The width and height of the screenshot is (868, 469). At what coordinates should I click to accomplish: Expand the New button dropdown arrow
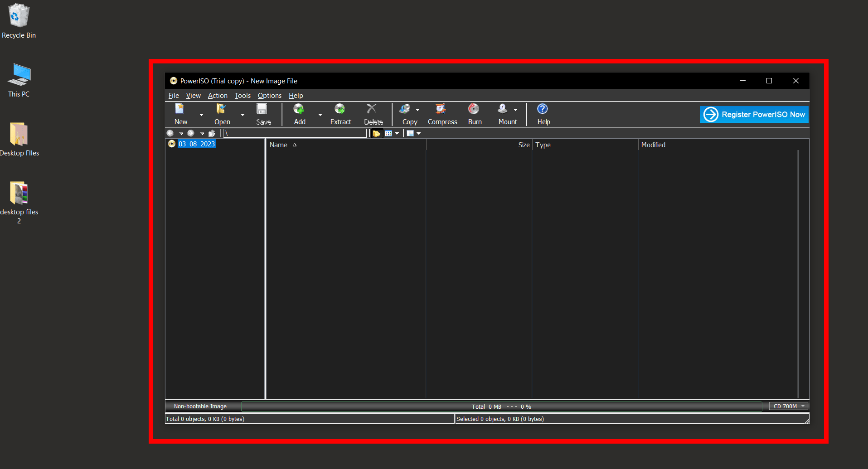click(x=201, y=115)
